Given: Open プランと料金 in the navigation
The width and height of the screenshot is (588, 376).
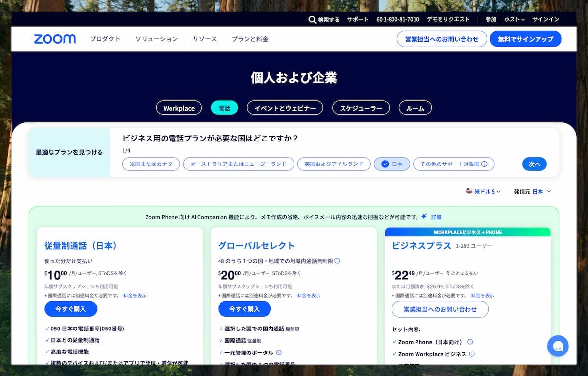Looking at the screenshot, I should click(250, 39).
